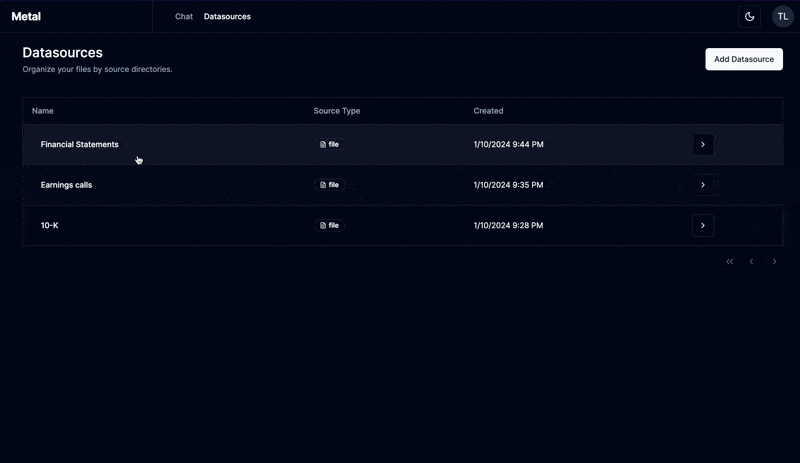Open the Financial Statements datasource name
This screenshot has width=800, height=463.
pyautogui.click(x=79, y=144)
